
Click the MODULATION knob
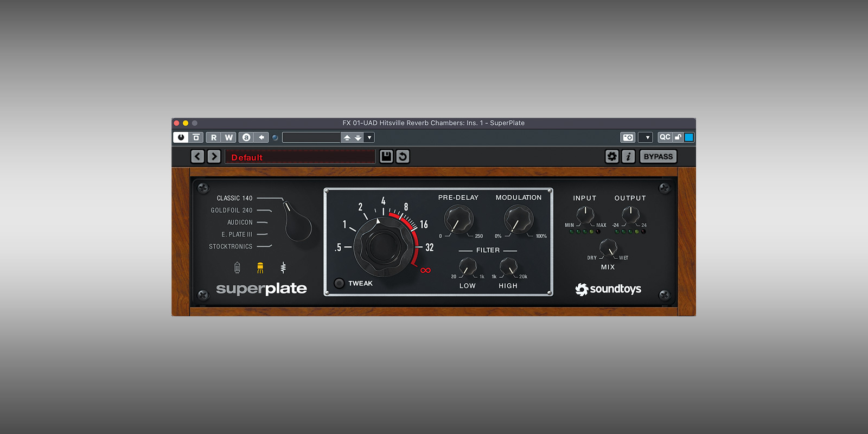click(519, 219)
